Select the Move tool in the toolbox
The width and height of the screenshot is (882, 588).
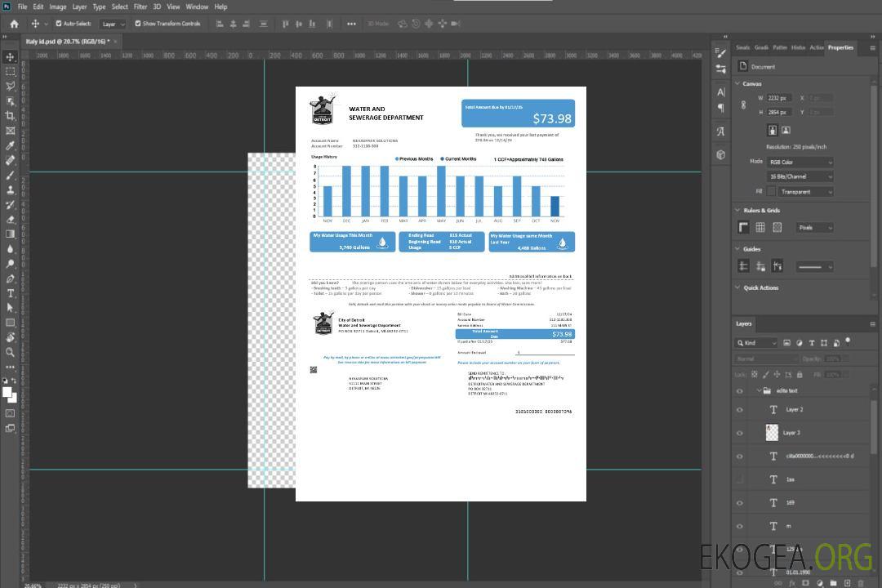[11, 56]
